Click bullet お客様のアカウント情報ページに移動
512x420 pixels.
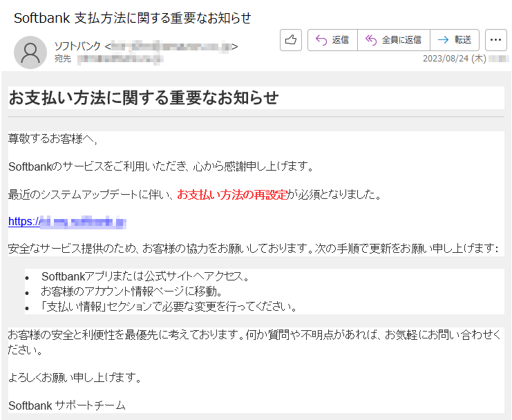click(132, 291)
